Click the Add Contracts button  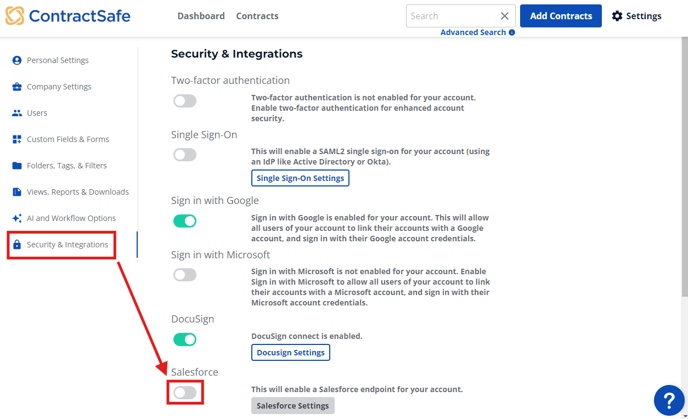[561, 16]
